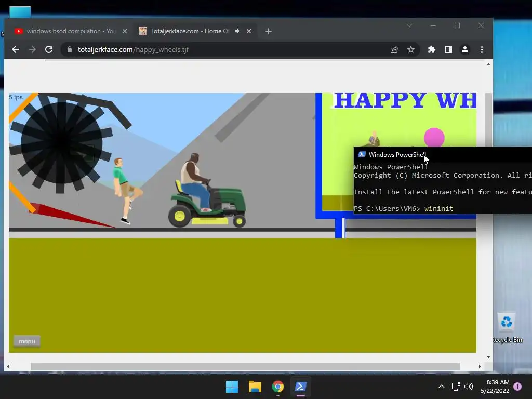Viewport: 532px width, 399px height.
Task: Switch to Chrome on the taskbar
Action: (278, 387)
